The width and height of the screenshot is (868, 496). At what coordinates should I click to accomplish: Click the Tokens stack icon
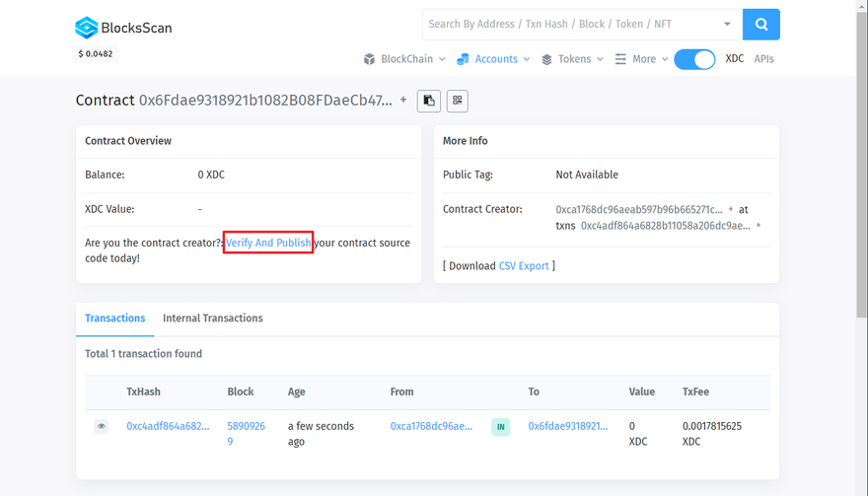(x=546, y=59)
